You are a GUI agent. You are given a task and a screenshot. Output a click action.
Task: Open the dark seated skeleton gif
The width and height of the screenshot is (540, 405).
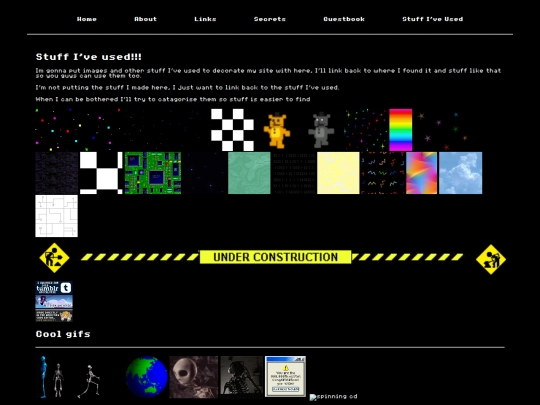point(242,377)
